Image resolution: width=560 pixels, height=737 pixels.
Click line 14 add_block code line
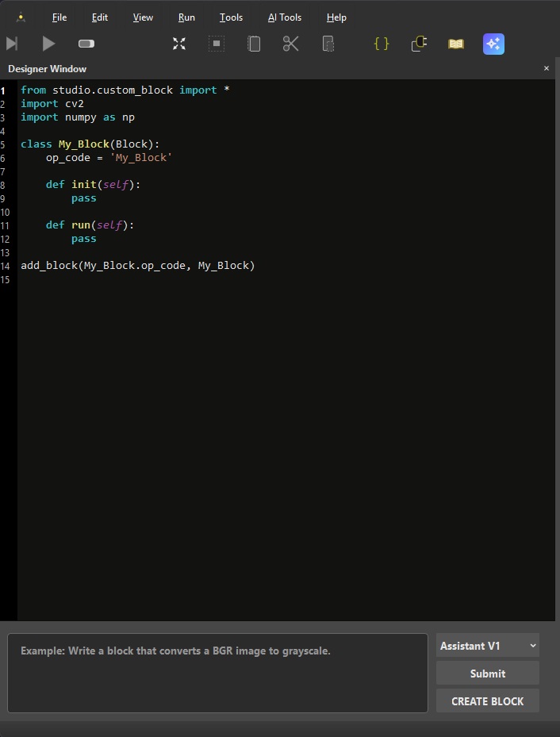click(x=138, y=266)
